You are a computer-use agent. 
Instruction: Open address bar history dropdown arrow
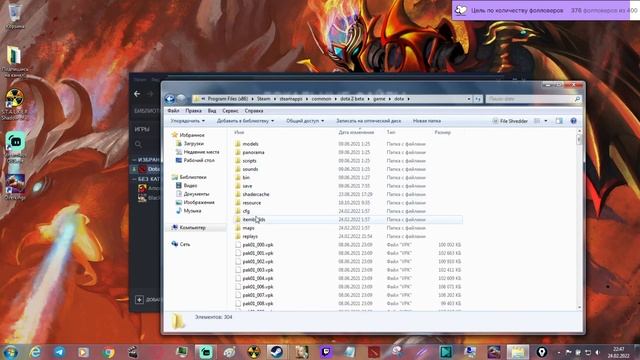(469, 99)
